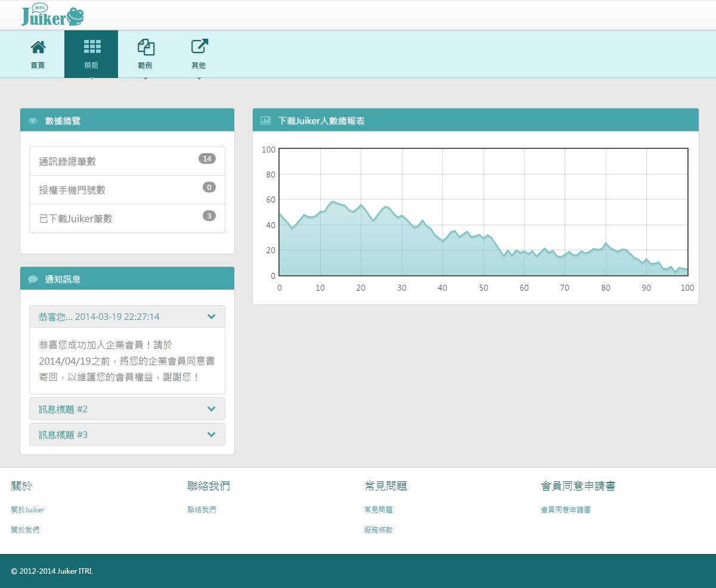Click the 範例 examples pages icon

(145, 46)
